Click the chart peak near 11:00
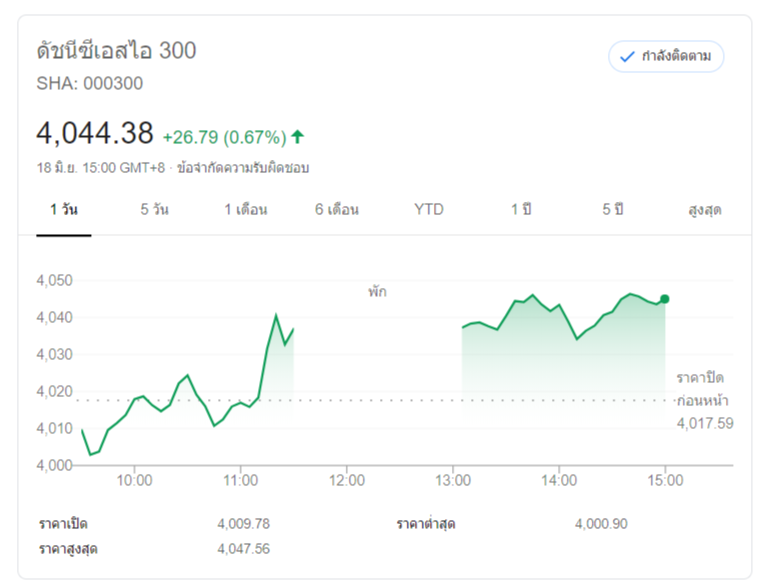Viewport: 772px width, 585px height. pos(276,316)
